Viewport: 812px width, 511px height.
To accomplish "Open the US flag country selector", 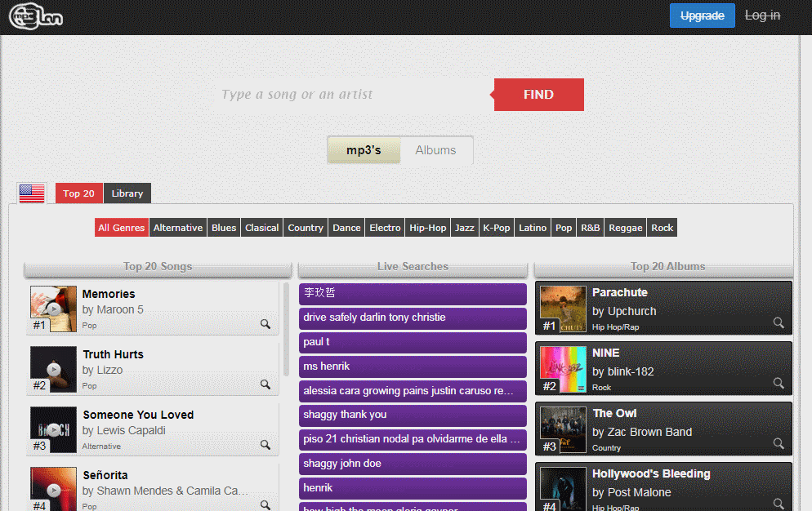I will pos(32,193).
